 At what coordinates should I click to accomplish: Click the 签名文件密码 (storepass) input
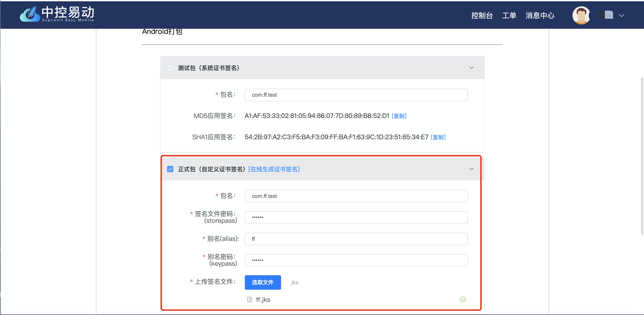tap(356, 217)
